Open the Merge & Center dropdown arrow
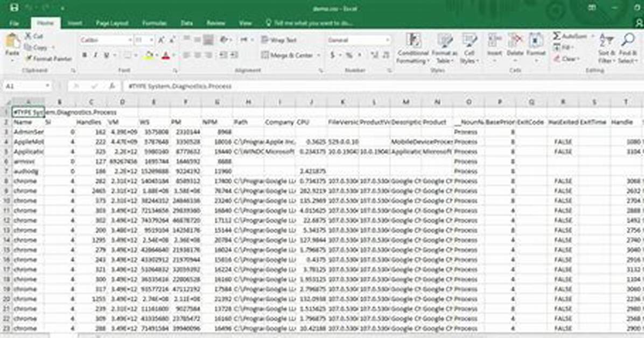The image size is (644, 338). coord(319,55)
